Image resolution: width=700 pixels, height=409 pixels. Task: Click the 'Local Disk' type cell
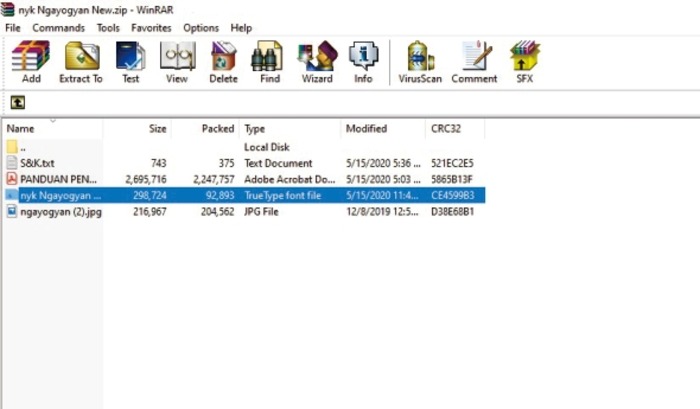267,147
